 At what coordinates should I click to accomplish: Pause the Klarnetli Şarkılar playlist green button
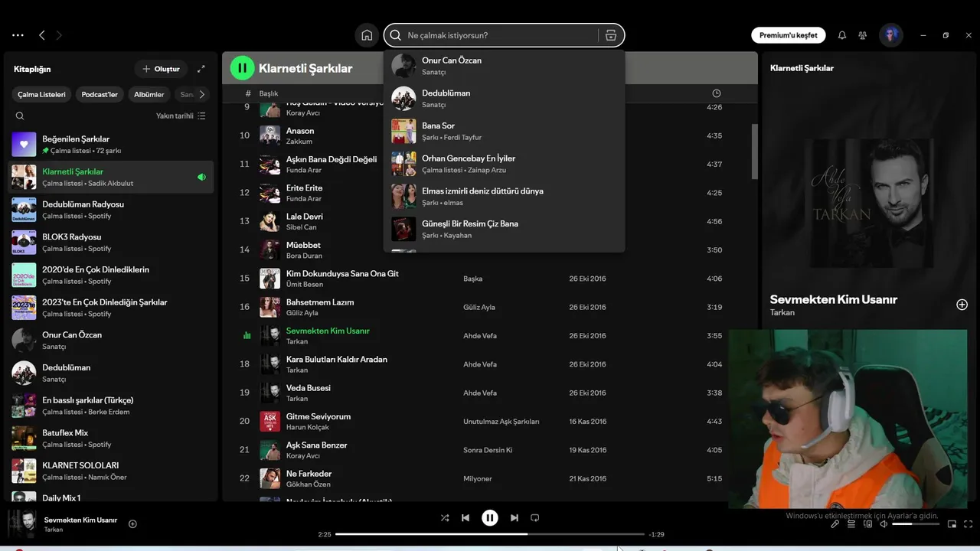coord(243,68)
